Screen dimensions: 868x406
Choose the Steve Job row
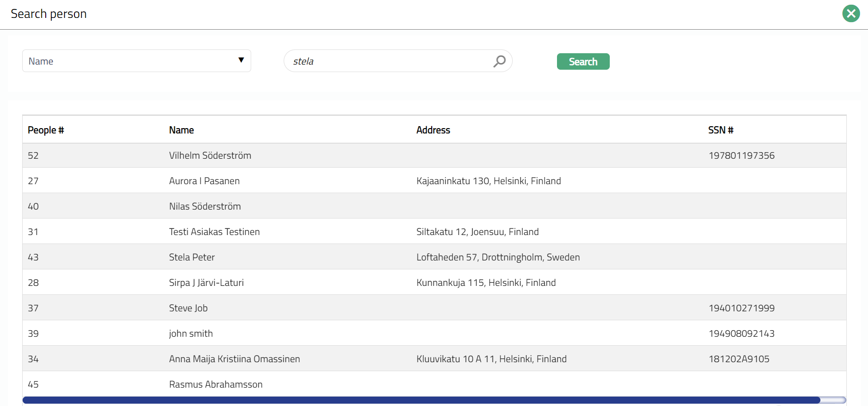tap(188, 308)
